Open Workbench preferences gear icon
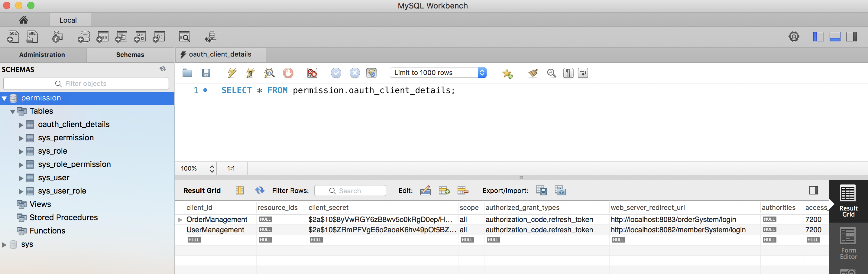 794,36
